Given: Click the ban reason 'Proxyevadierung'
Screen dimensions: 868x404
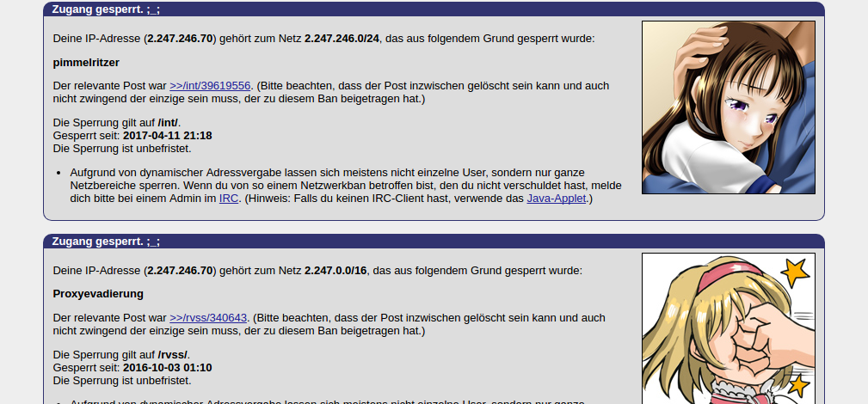Looking at the screenshot, I should [98, 294].
